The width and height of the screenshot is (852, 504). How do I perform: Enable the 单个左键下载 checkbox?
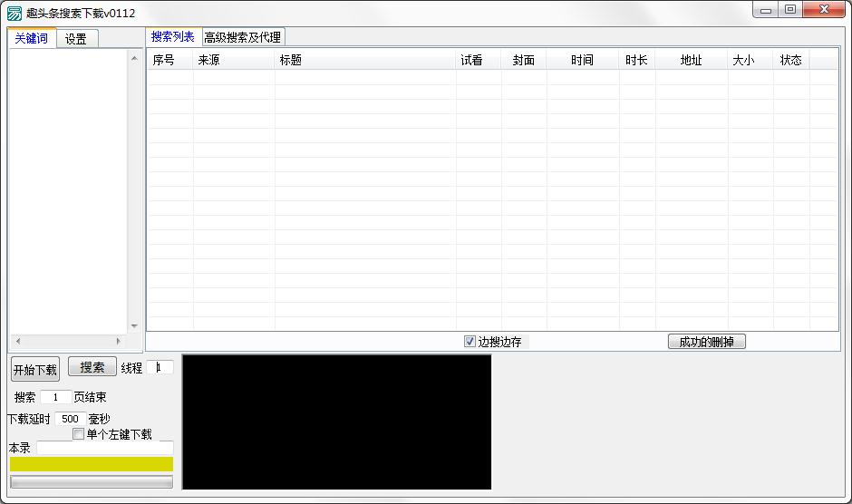click(78, 434)
